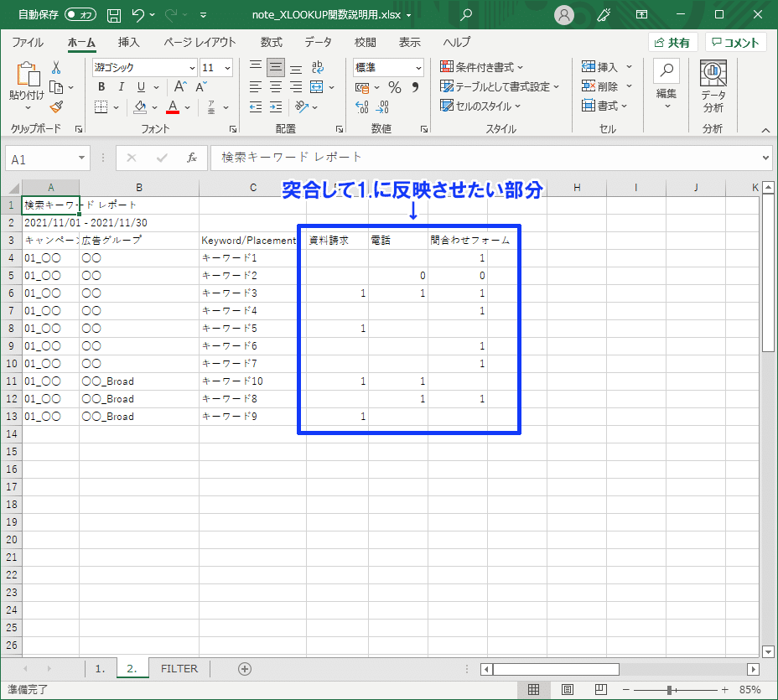Open the Name Box dropdown arrow
778x700 pixels.
point(81,158)
